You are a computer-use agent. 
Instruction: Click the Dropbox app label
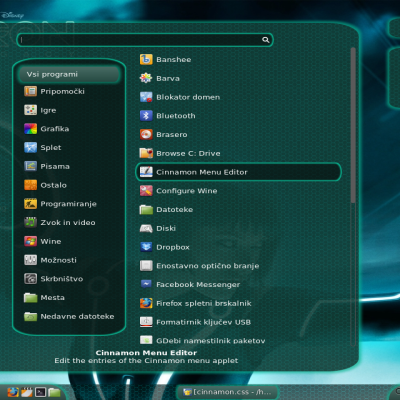(173, 247)
